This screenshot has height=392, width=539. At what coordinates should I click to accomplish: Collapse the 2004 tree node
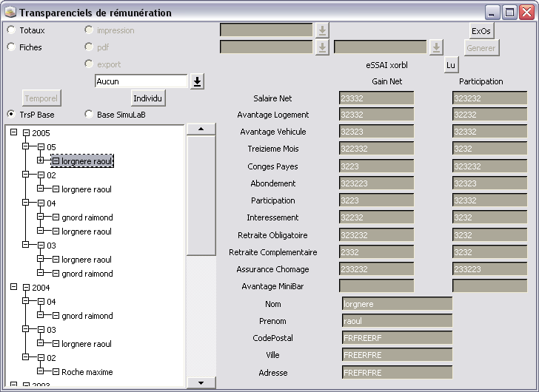(13, 287)
